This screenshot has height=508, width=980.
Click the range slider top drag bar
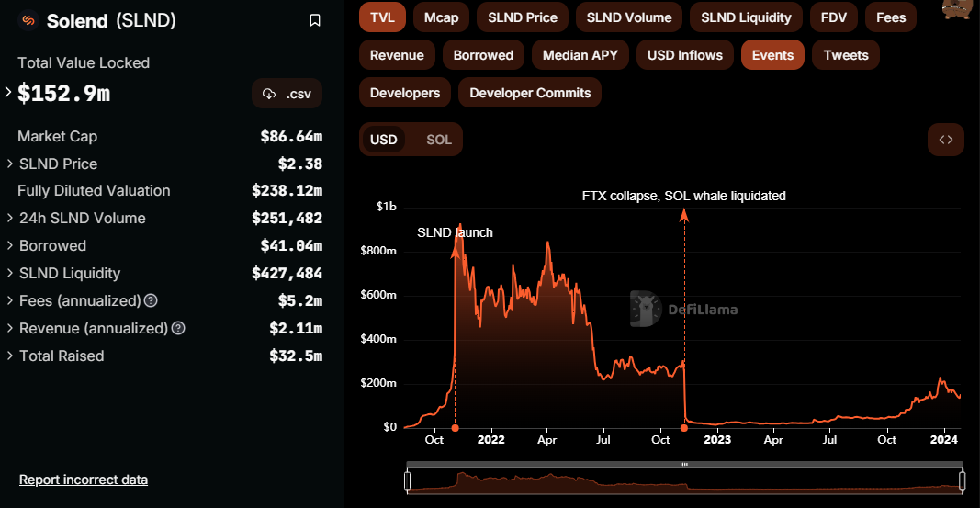coord(684,464)
